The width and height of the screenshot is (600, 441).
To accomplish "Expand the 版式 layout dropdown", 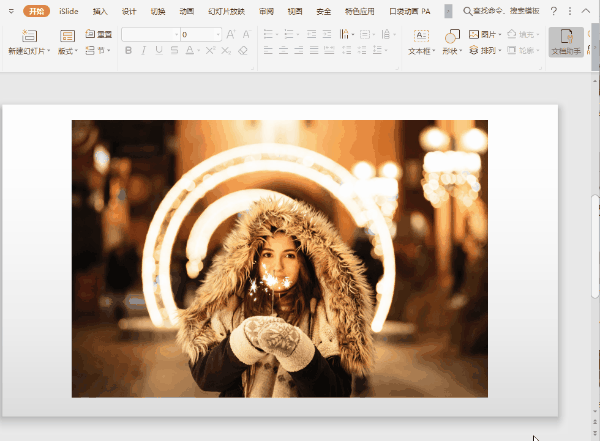I will 76,51.
